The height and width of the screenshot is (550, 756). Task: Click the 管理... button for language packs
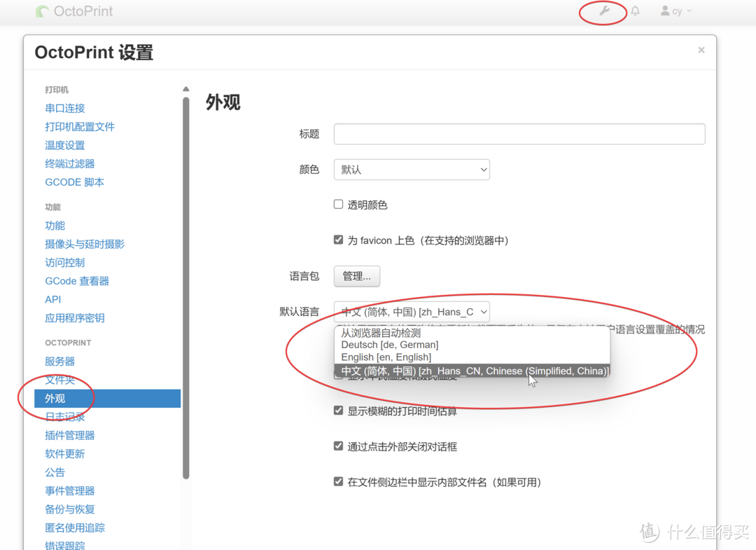tap(356, 276)
